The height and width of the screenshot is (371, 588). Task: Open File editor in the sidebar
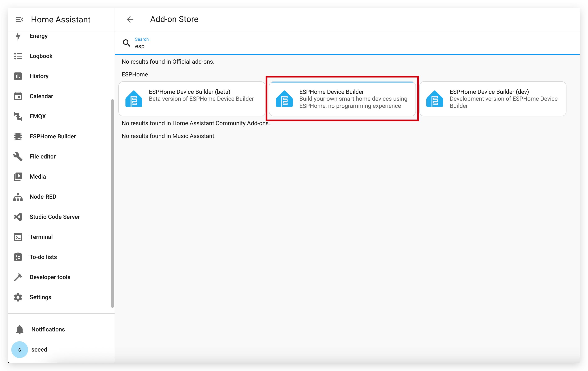click(61, 157)
